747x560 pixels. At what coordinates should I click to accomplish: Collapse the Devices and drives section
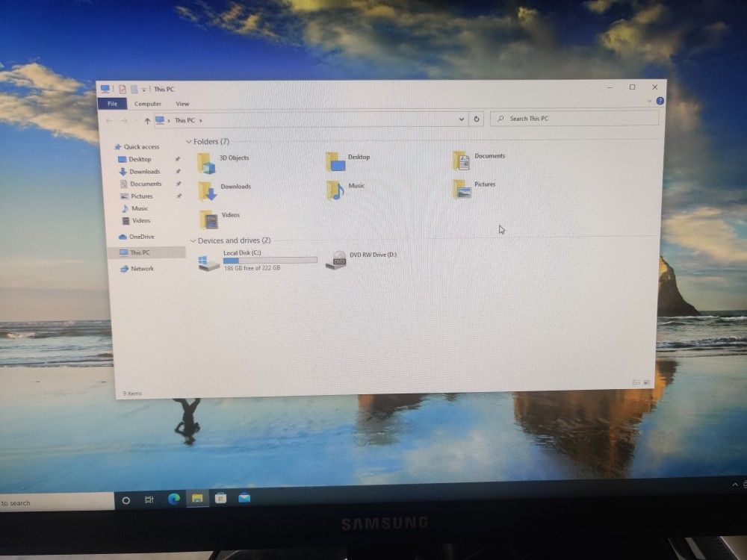click(x=193, y=240)
